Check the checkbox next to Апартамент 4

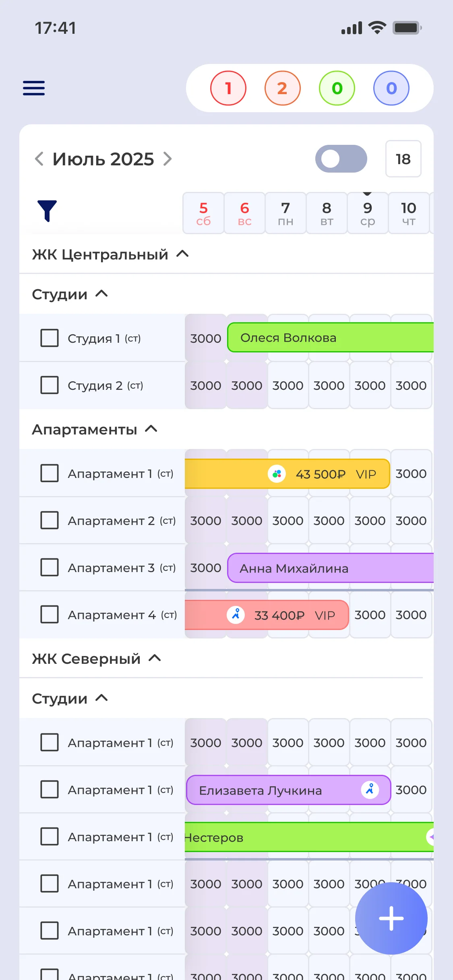coord(50,615)
